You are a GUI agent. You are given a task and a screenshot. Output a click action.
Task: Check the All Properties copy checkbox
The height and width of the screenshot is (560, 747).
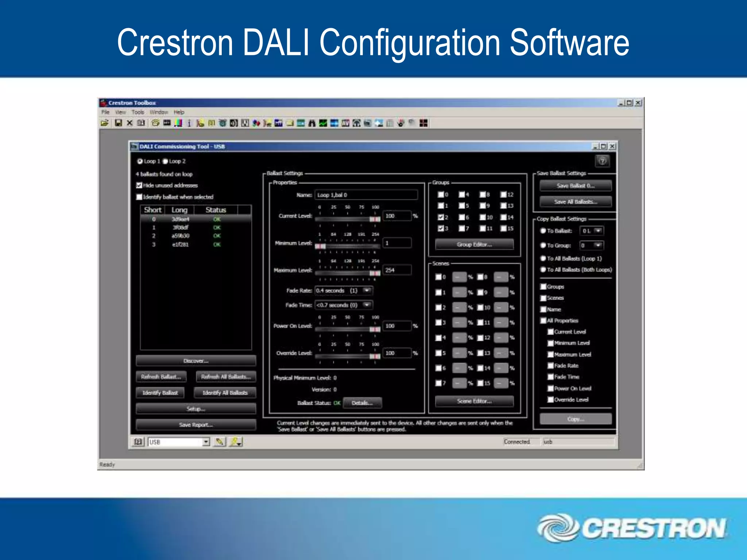pos(543,320)
